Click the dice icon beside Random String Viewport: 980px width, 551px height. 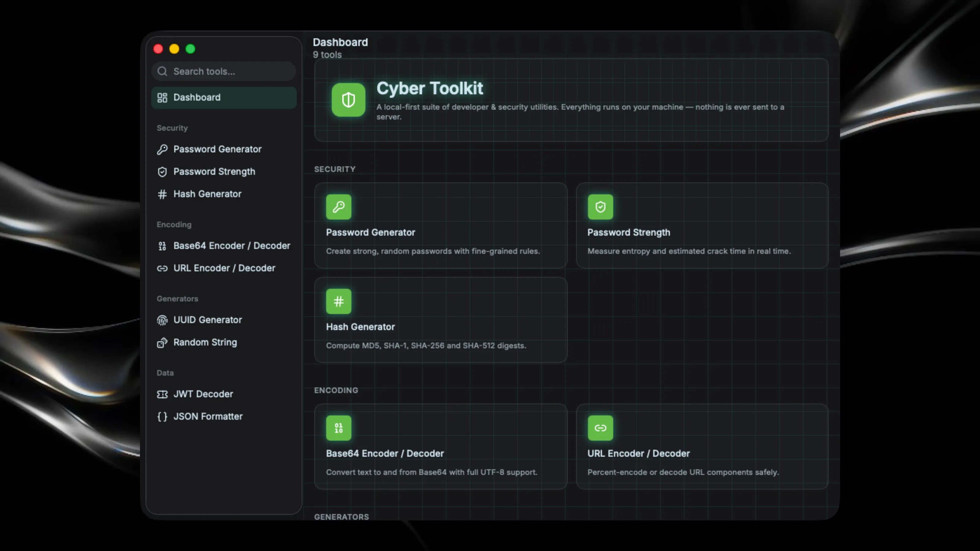(162, 343)
